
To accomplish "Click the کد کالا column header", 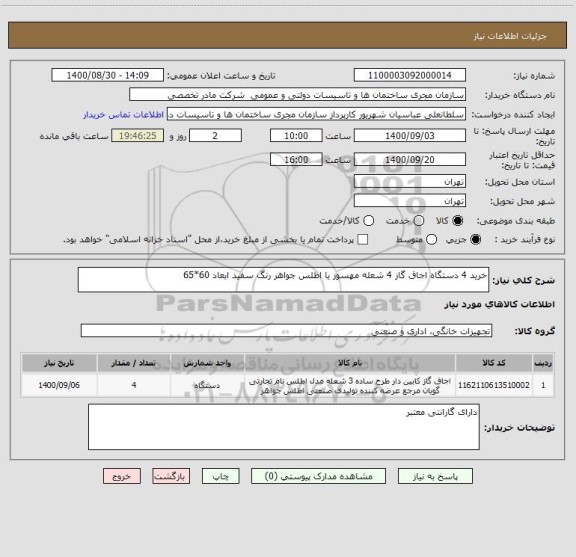I will point(494,363).
